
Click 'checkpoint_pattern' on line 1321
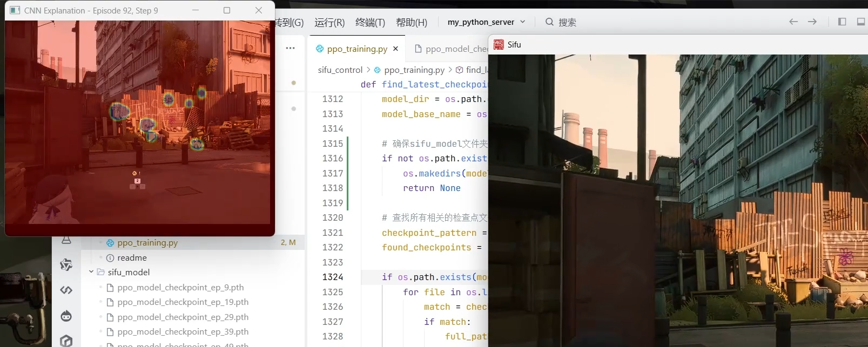(429, 233)
